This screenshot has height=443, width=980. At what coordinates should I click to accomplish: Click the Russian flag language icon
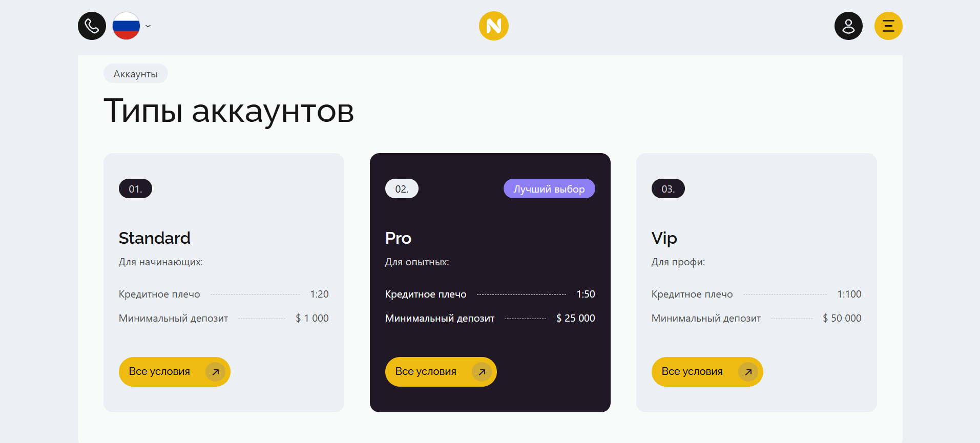[126, 26]
